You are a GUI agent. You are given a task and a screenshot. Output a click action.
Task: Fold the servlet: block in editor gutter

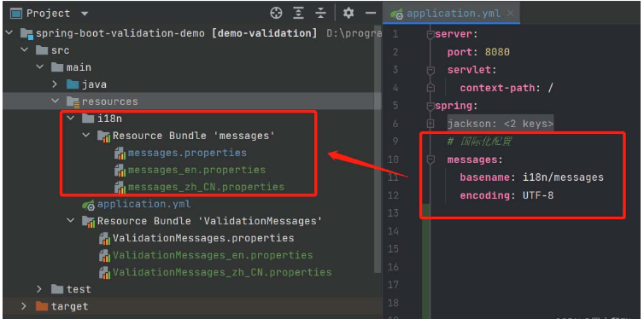tap(430, 71)
